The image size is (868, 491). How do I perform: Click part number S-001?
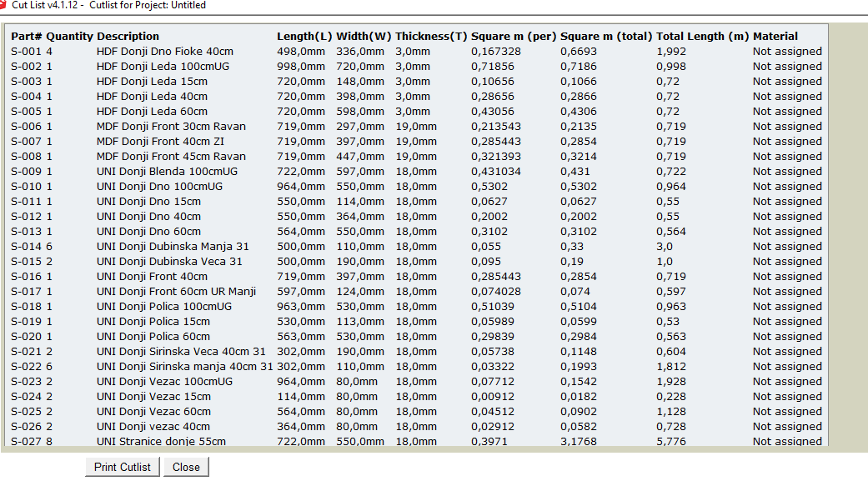click(x=26, y=52)
